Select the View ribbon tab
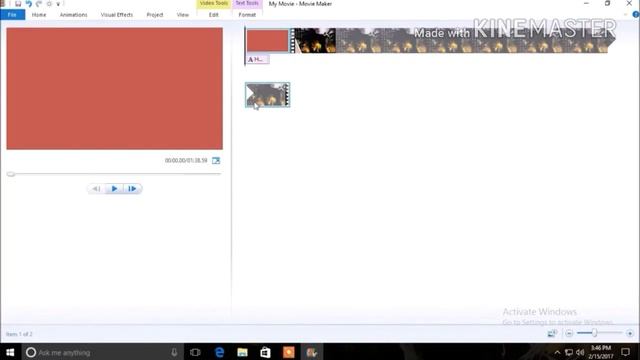Screen dimensions: 640x360 (x=182, y=15)
